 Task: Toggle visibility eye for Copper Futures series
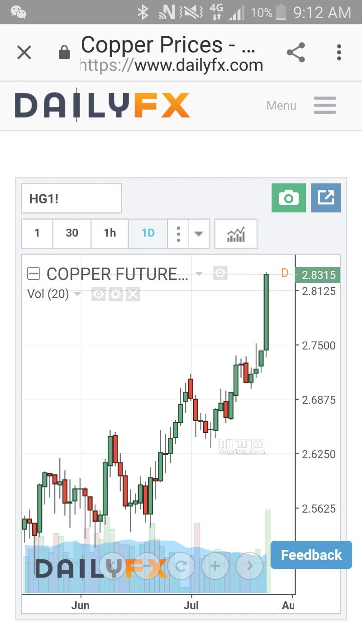coord(220,273)
